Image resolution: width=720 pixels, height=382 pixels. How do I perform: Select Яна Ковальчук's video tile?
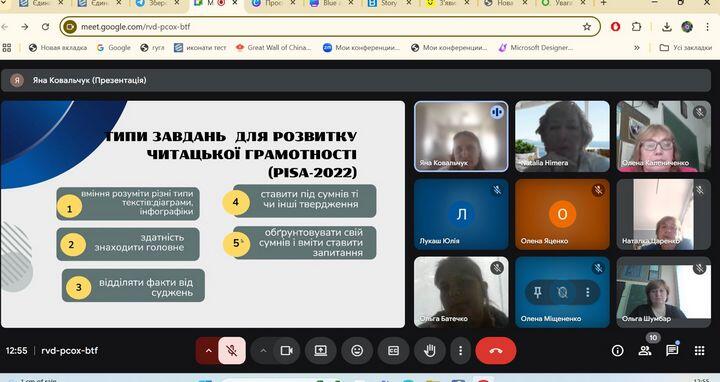coord(461,136)
